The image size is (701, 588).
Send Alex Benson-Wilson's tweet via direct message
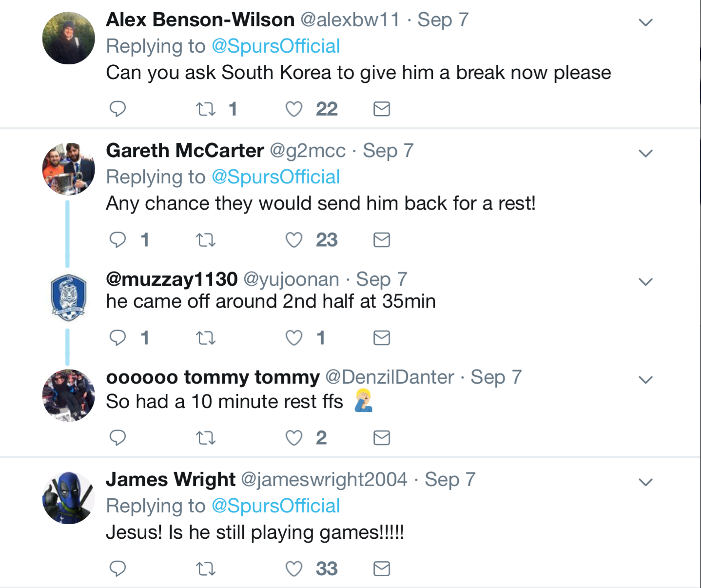pyautogui.click(x=382, y=109)
